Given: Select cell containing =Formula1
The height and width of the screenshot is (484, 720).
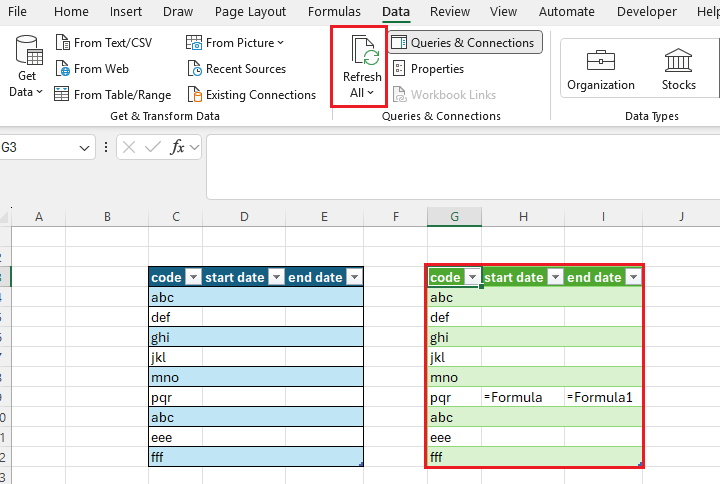Looking at the screenshot, I should [603, 397].
